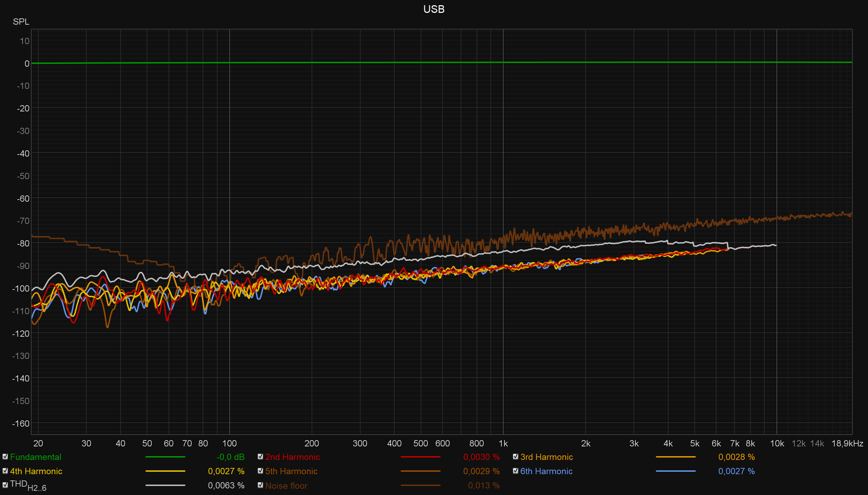Toggle the 5th Harmonic checkbox
Image resolution: width=868 pixels, height=495 pixels.
tap(260, 471)
